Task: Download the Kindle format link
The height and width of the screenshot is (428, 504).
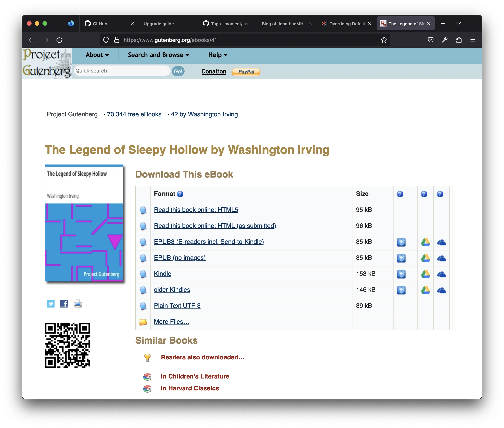Action: point(162,274)
